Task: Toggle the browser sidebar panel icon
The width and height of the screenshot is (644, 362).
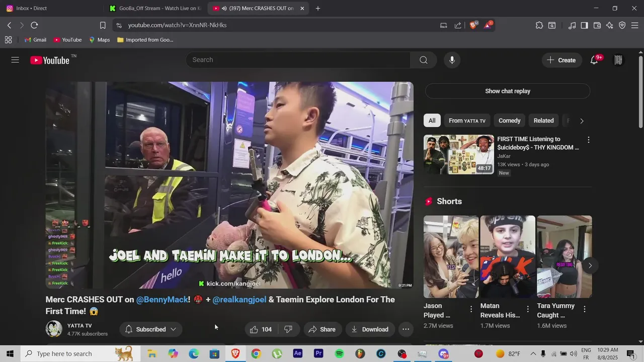Action: 584,25
